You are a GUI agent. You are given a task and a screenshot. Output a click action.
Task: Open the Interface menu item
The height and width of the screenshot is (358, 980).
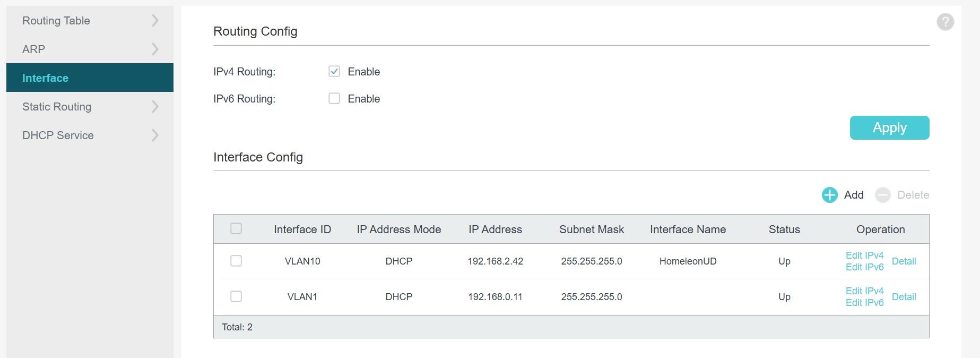click(46, 78)
